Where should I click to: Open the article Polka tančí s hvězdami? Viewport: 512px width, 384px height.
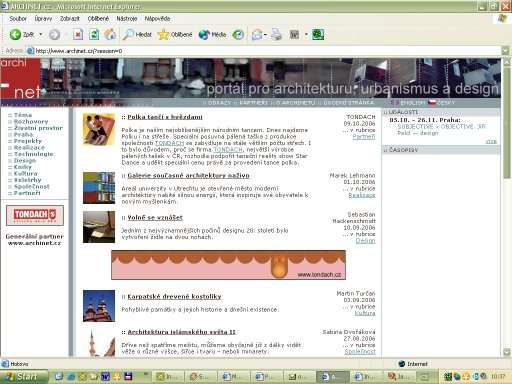(165, 117)
